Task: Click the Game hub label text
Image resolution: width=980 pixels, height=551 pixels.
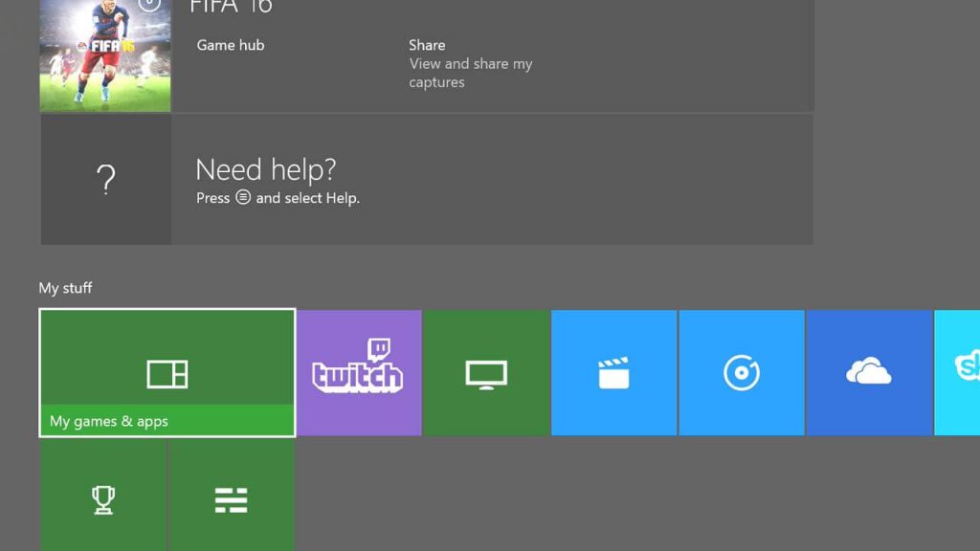Action: coord(230,45)
